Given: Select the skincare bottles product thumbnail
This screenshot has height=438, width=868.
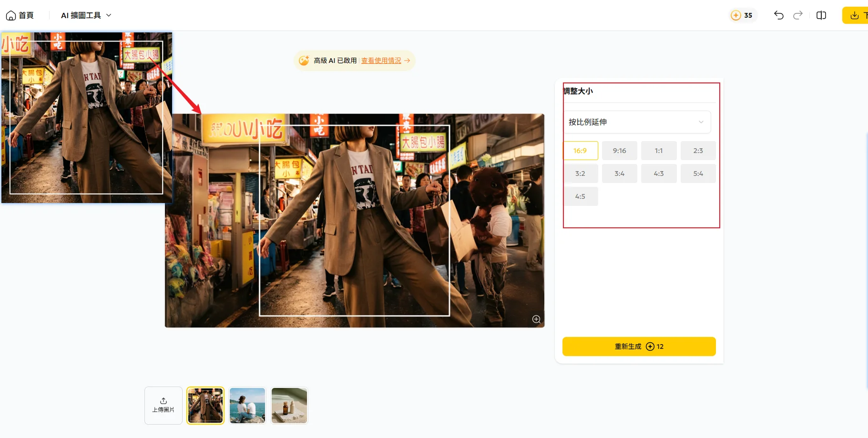Looking at the screenshot, I should (x=289, y=405).
